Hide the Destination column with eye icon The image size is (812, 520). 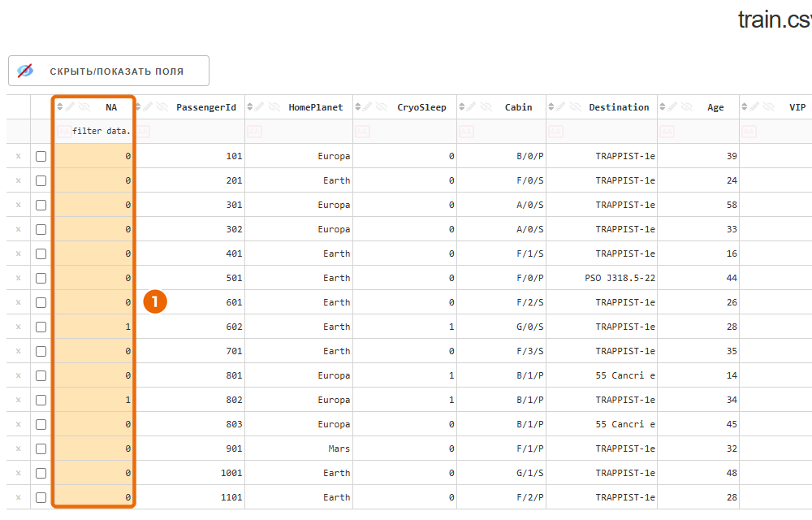[576, 107]
